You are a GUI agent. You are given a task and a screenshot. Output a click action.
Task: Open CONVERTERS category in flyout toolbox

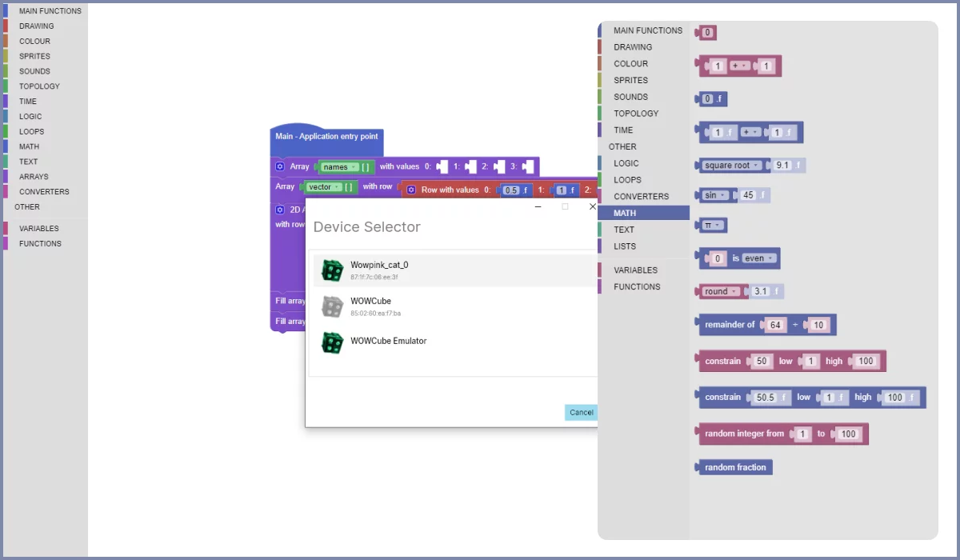pos(641,196)
